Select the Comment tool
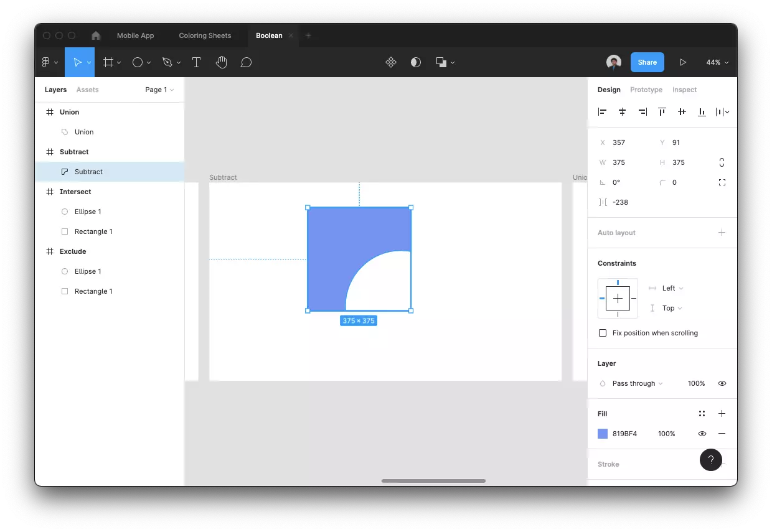The image size is (772, 532). [246, 62]
